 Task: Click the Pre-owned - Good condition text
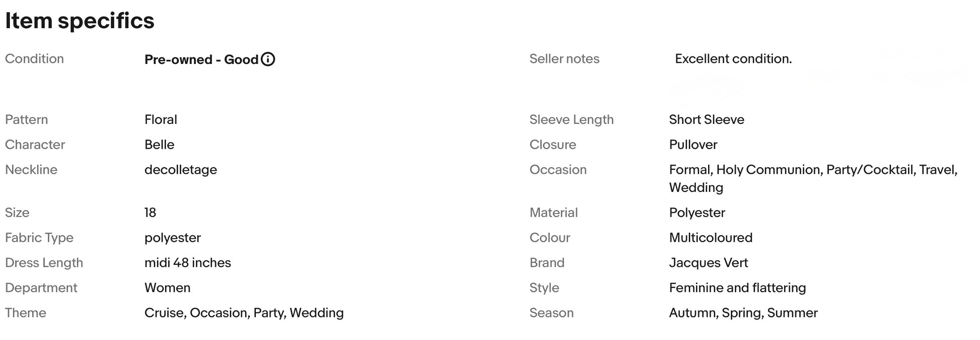point(201,59)
